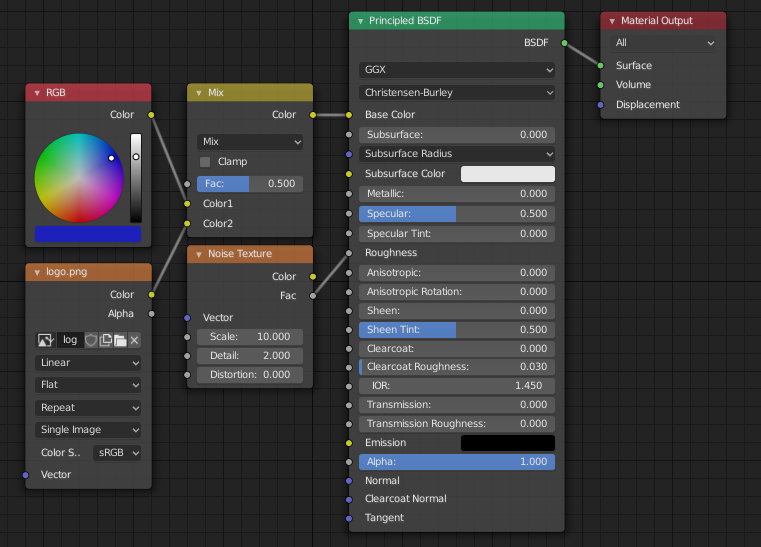Collapse the Mix node triangle

199,93
